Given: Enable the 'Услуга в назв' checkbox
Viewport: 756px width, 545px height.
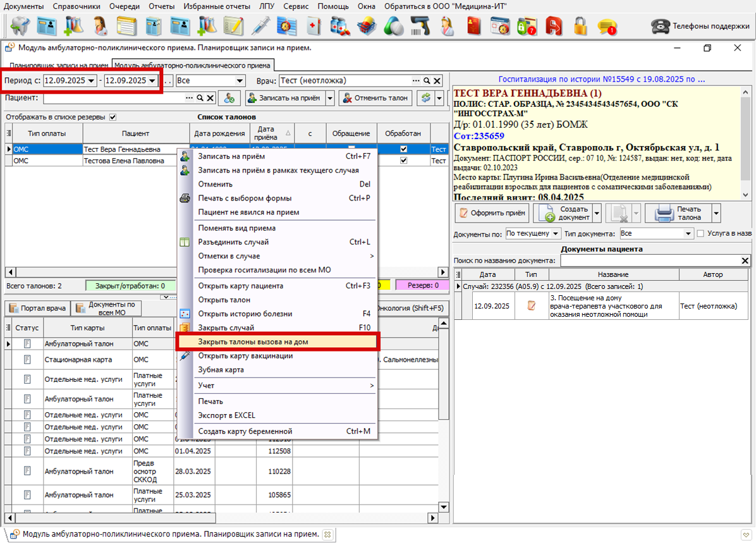Looking at the screenshot, I should click(700, 233).
